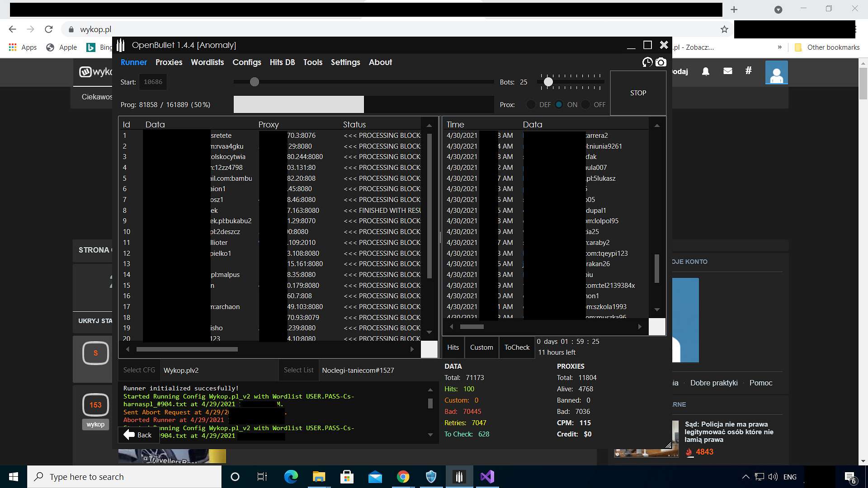Image resolution: width=868 pixels, height=488 pixels.
Task: Open wykop notifications bell icon
Action: pyautogui.click(x=705, y=71)
